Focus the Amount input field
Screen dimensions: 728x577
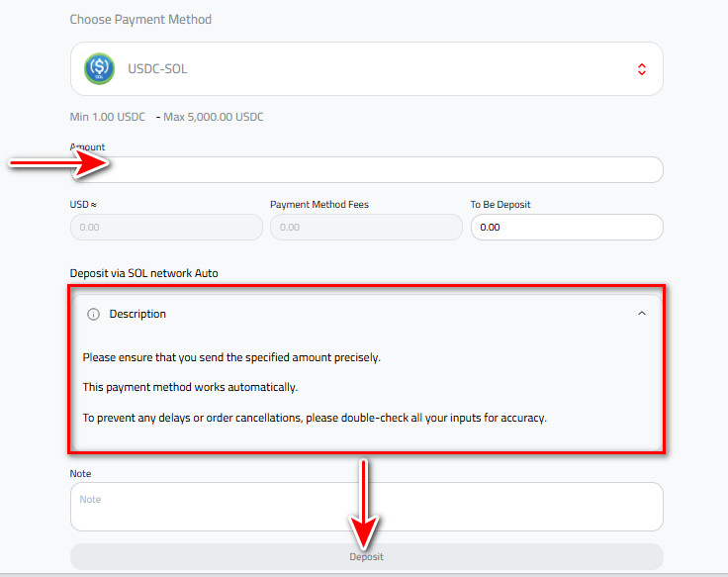[x=366, y=169]
